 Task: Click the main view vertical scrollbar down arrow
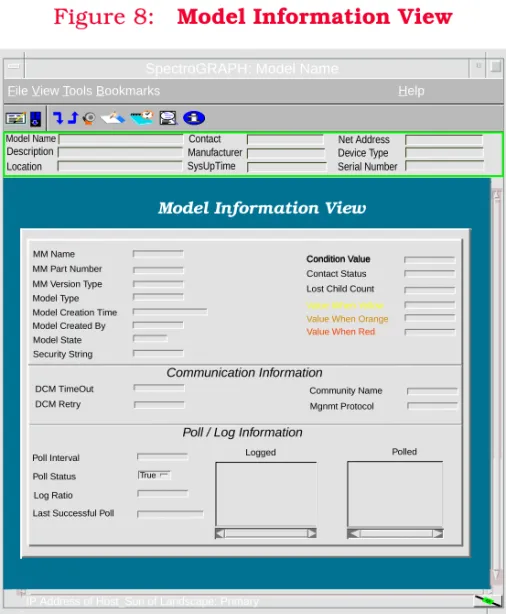(x=497, y=575)
